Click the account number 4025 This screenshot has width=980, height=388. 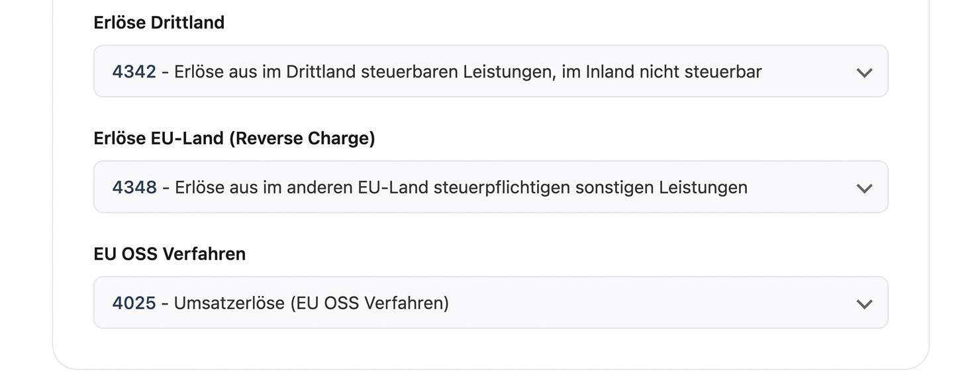coord(134,303)
